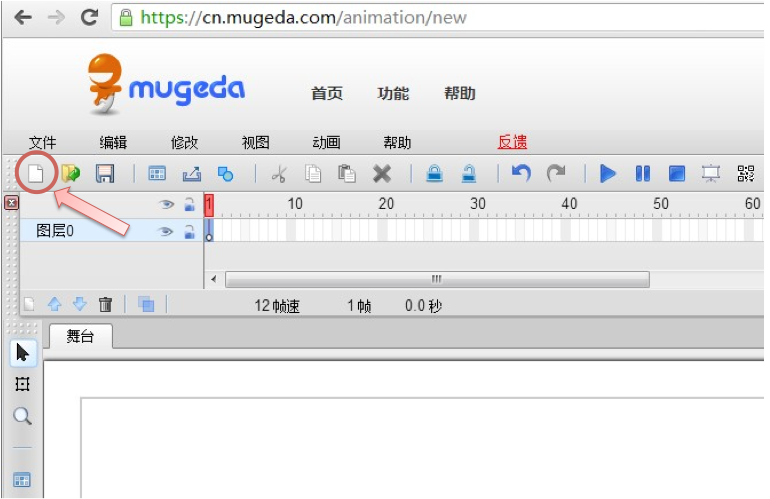Stop the animation playback
Screen dimensions: 770x499
[x=677, y=173]
